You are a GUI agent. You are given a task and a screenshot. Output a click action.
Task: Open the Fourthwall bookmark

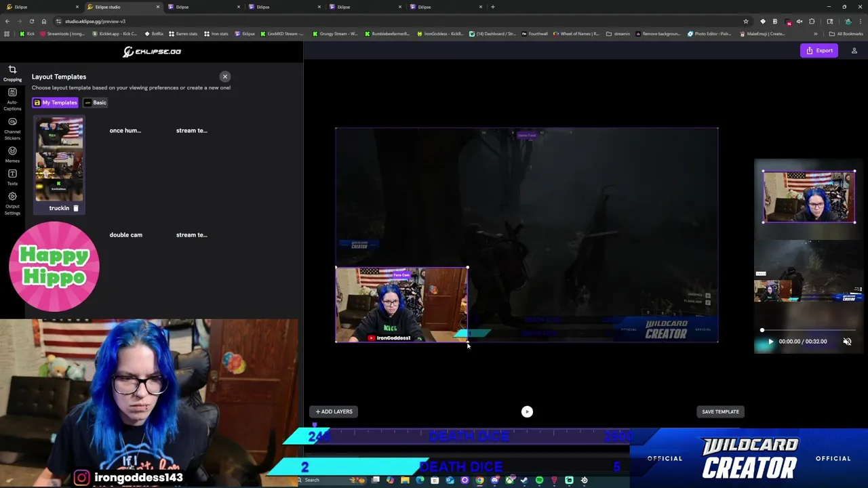pyautogui.click(x=534, y=34)
